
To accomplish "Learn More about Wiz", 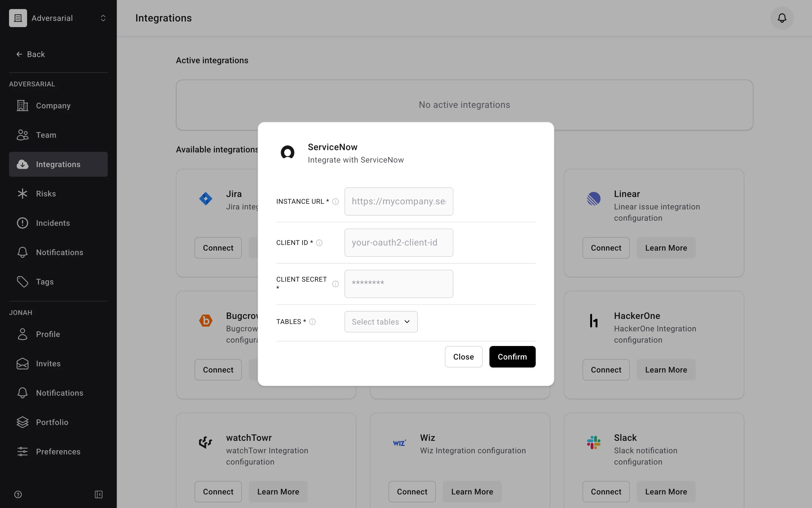I will 472,492.
